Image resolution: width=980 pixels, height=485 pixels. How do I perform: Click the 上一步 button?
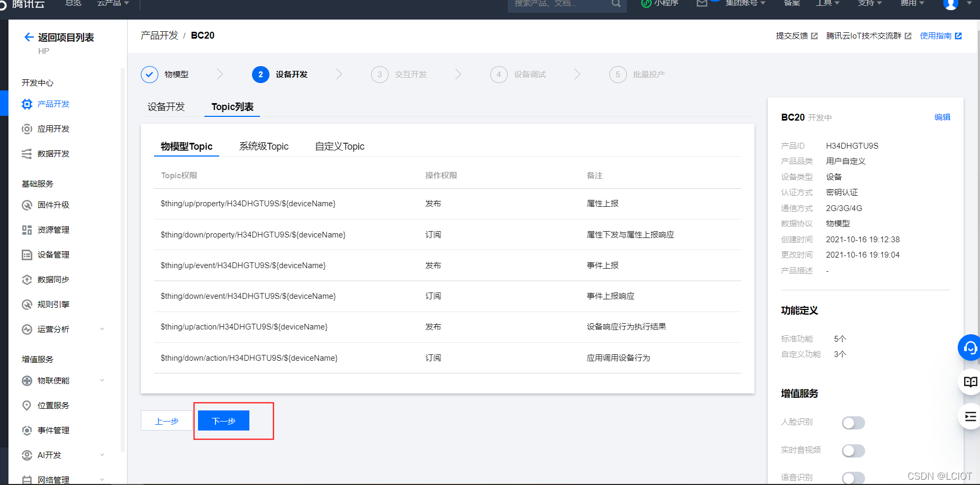point(167,420)
